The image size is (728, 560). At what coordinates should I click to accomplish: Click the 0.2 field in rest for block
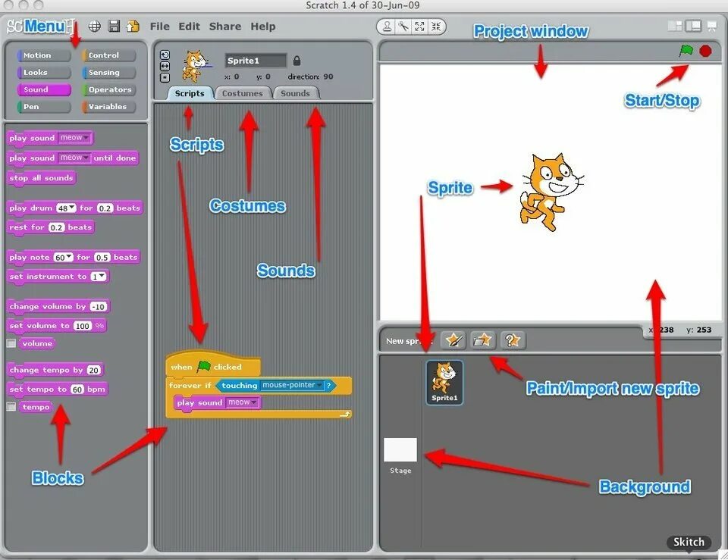click(56, 228)
